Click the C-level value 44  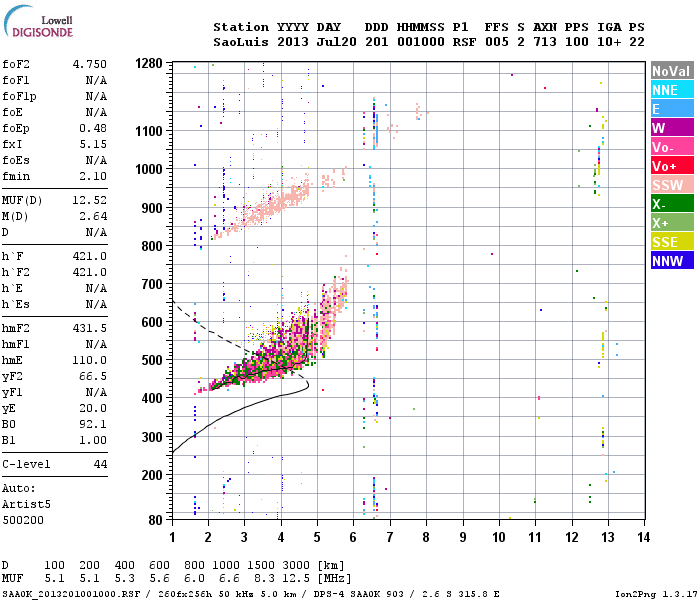pos(100,464)
